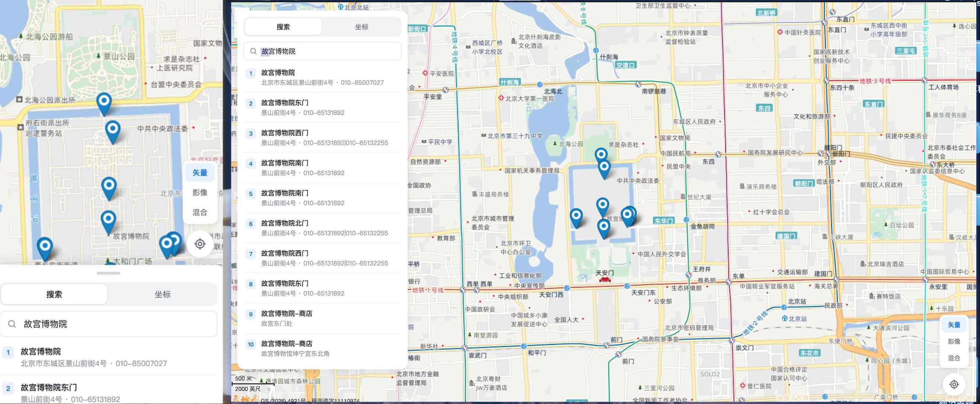Open the 坐标 tab in left panel
This screenshot has width=980, height=404.
click(x=162, y=294)
